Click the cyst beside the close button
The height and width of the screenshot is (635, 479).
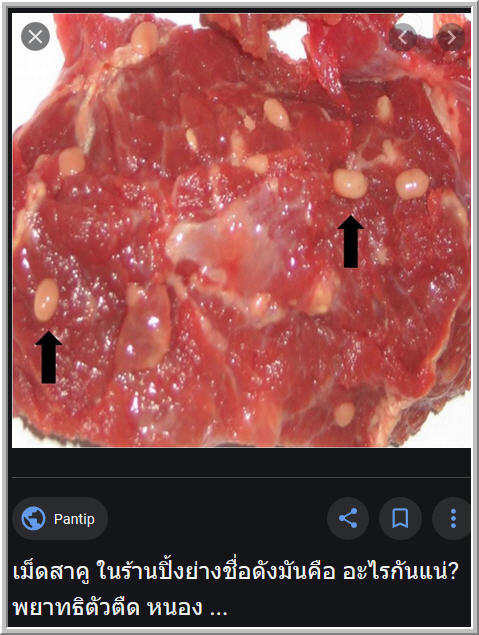coord(145,38)
